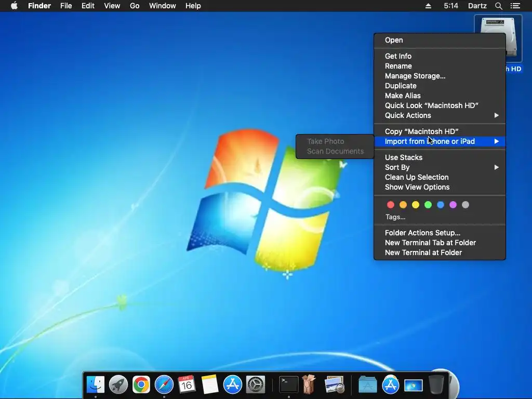The height and width of the screenshot is (399, 532).
Task: Select New Terminal at Folder
Action: (x=440, y=252)
